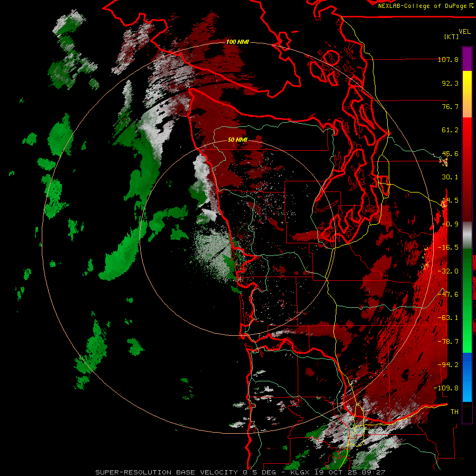The width and height of the screenshot is (476, 476).
Task: Click the -94.2 velocity scale value
Action: point(448,365)
